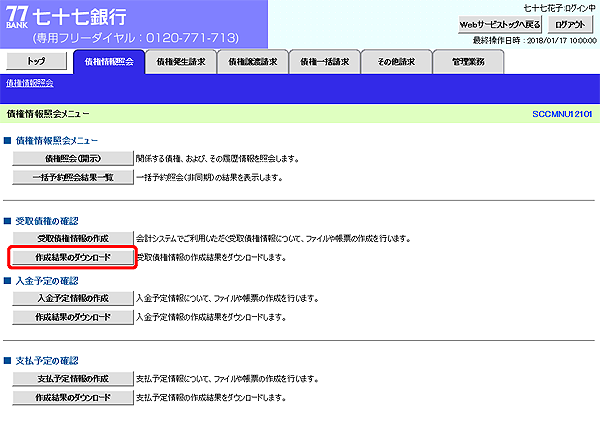This screenshot has width=600, height=434.
Task: Click the 支払予定の確認 section heading
Action: tap(47, 361)
